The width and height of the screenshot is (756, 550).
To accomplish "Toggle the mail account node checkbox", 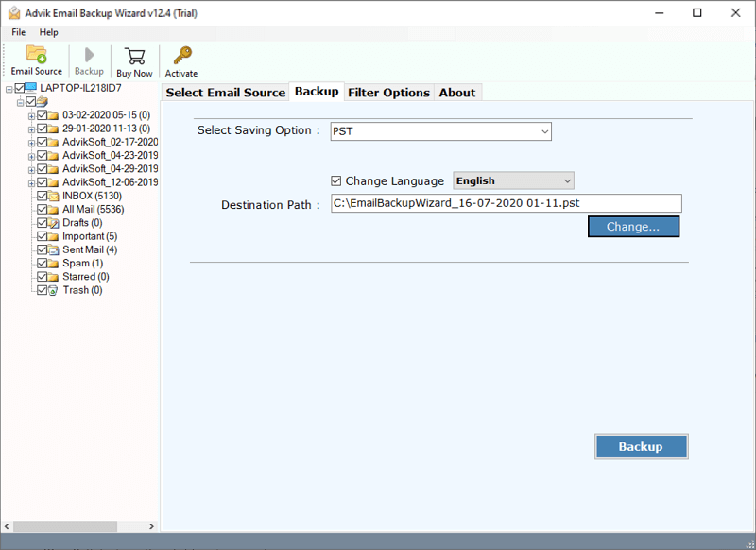I will [31, 101].
